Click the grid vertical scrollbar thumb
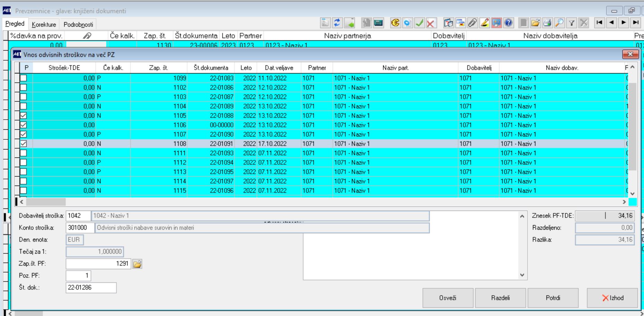Viewport: 644px width, 316px height. pyautogui.click(x=633, y=127)
